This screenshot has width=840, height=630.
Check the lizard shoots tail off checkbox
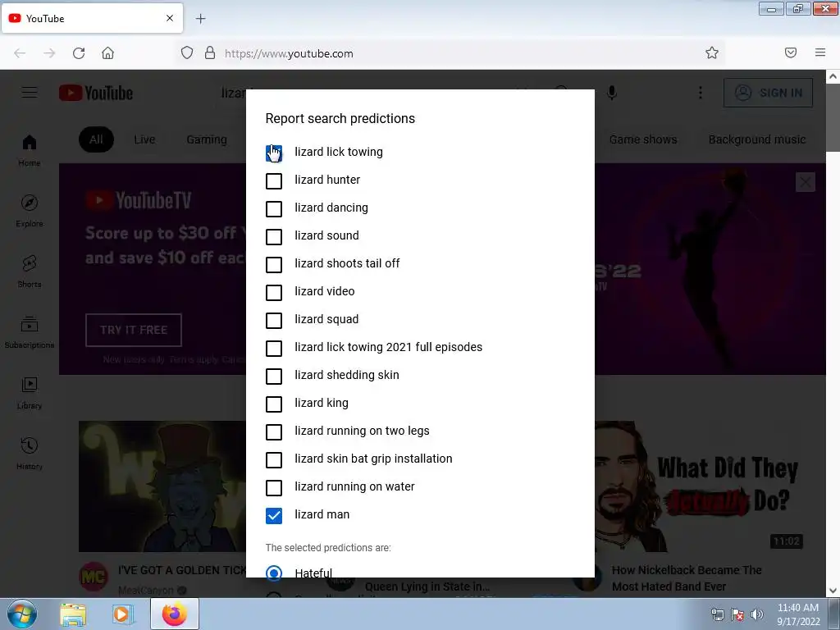[x=274, y=265]
